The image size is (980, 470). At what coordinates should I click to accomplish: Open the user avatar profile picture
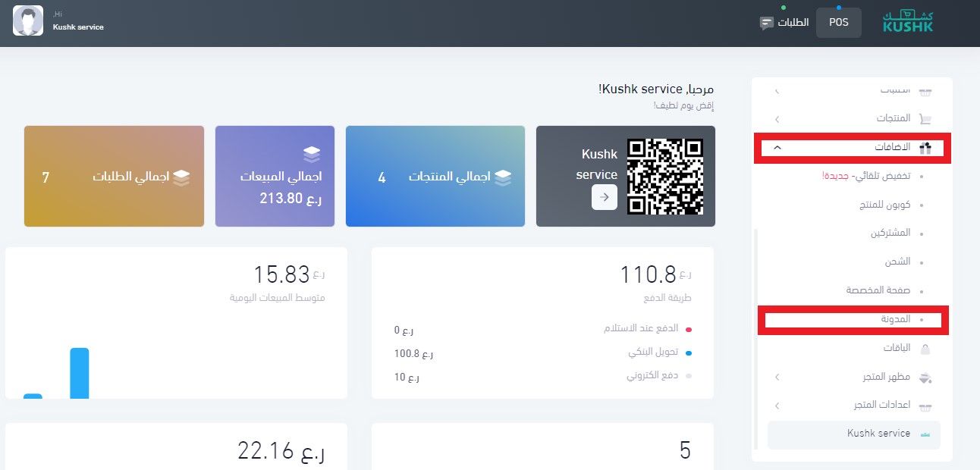click(28, 21)
